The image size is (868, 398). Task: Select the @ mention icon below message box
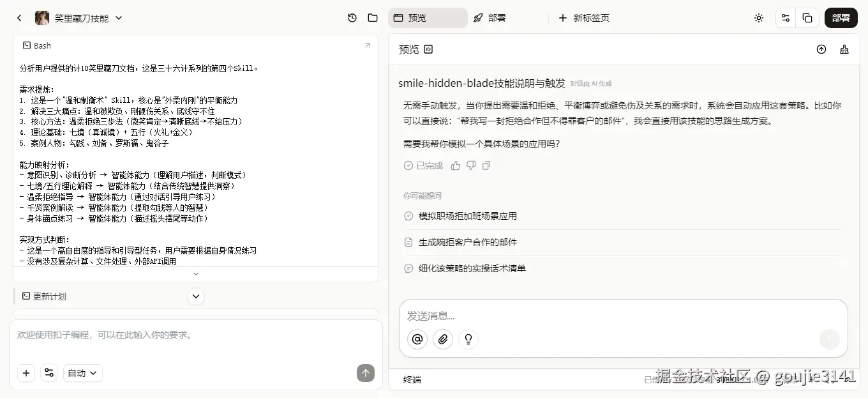click(x=417, y=339)
